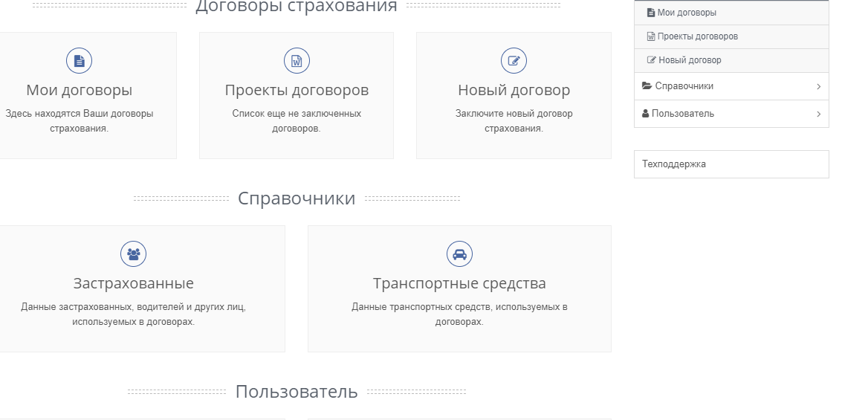Screen dimensions: 868x420
Task: Click the text 'Здесь находятся Ваши договоры страхования.'
Action: coord(80,120)
